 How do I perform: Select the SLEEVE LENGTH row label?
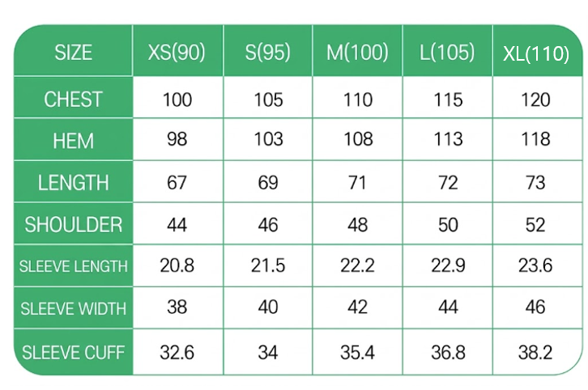pos(74,266)
